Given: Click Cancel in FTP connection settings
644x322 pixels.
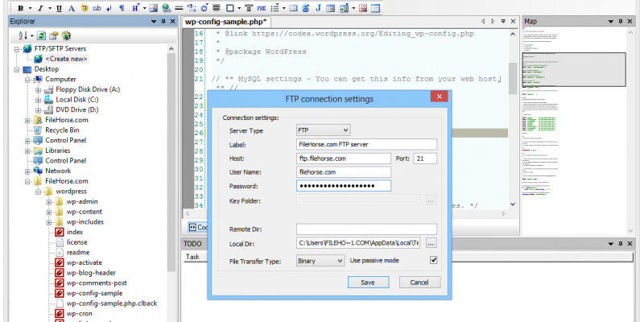Looking at the screenshot, I should (419, 283).
